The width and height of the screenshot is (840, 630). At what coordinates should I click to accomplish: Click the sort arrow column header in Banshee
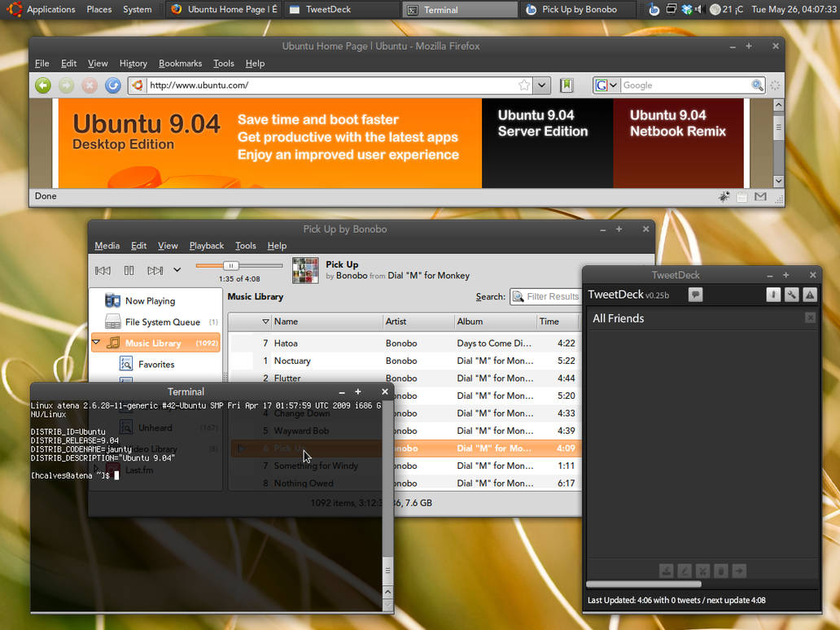coord(265,322)
